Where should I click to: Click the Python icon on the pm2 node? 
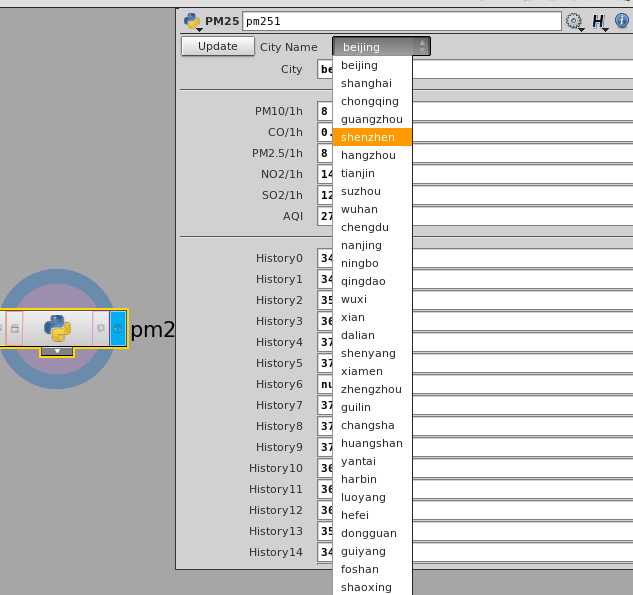click(x=57, y=328)
